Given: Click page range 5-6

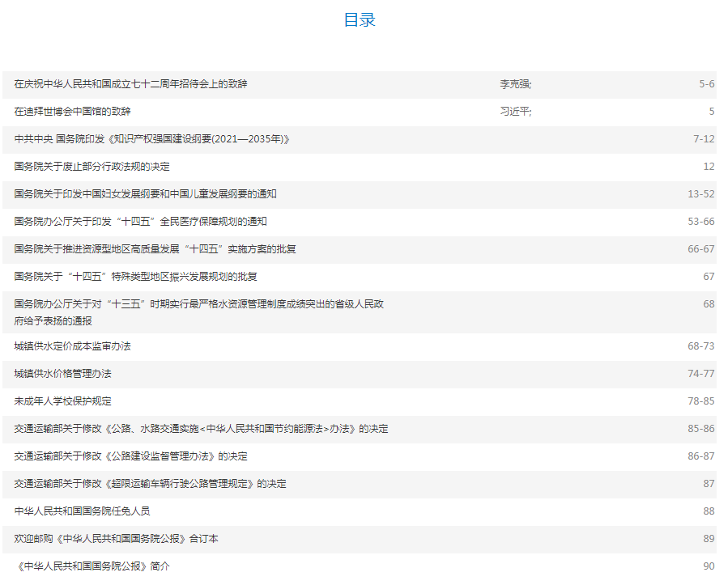Looking at the screenshot, I should point(707,84).
